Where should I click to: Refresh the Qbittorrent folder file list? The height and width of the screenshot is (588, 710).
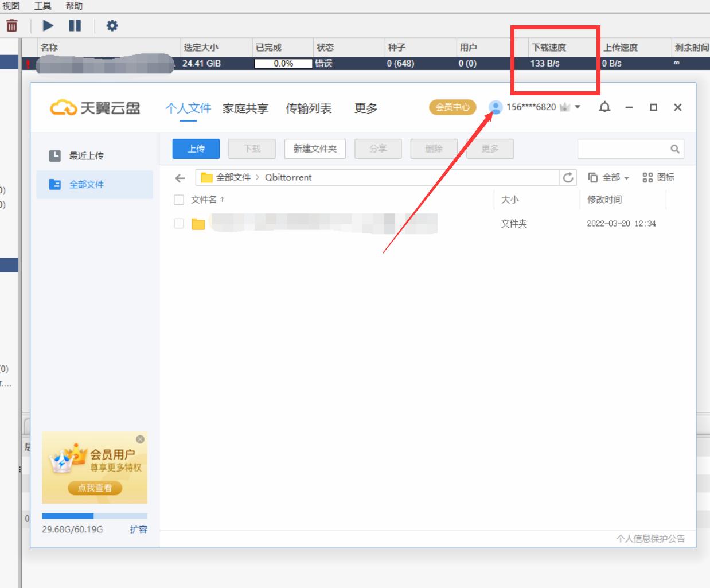pos(567,177)
